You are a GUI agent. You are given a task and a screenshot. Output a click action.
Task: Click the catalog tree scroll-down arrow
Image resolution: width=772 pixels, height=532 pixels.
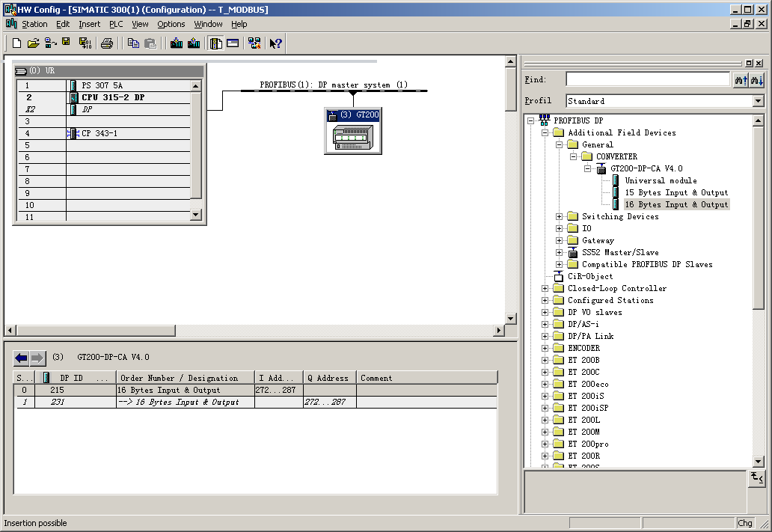tap(759, 462)
